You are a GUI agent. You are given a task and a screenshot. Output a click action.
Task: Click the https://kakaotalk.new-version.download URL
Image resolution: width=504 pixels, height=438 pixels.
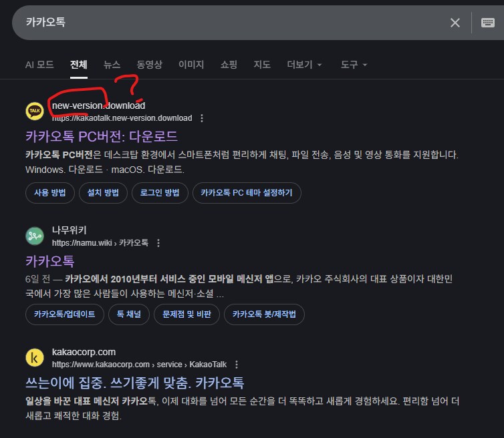click(122, 118)
